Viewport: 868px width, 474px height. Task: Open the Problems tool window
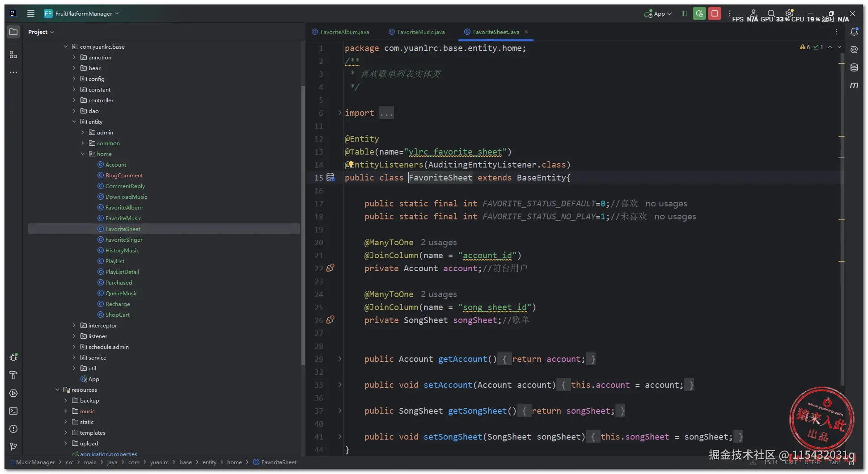(13, 429)
